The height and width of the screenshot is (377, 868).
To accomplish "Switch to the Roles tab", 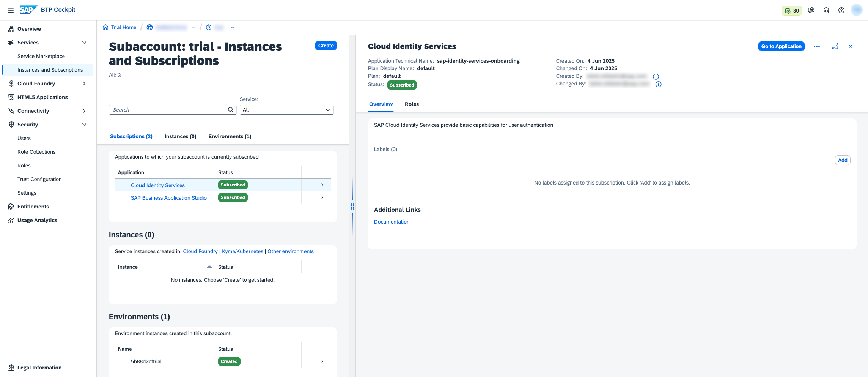I will click(x=412, y=104).
